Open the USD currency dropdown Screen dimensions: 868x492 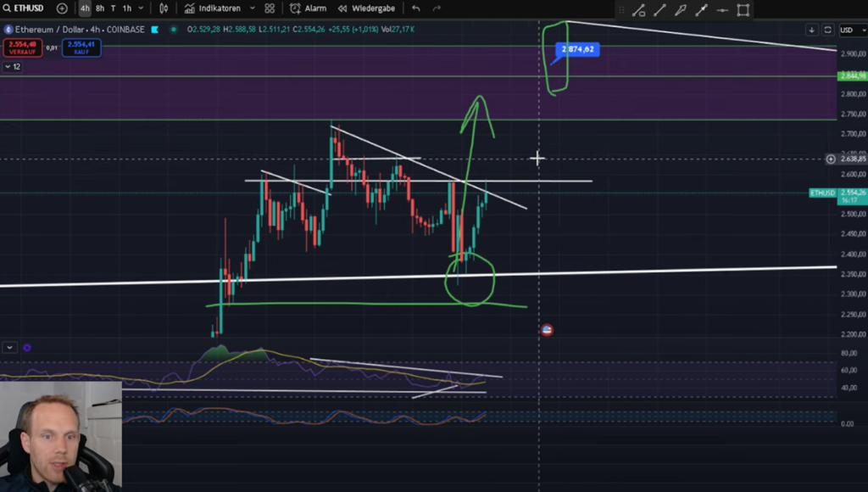[x=853, y=30]
